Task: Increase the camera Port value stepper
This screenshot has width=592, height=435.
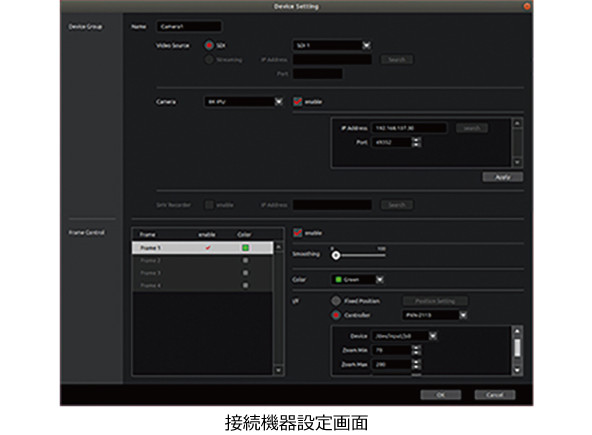Action: pyautogui.click(x=416, y=140)
